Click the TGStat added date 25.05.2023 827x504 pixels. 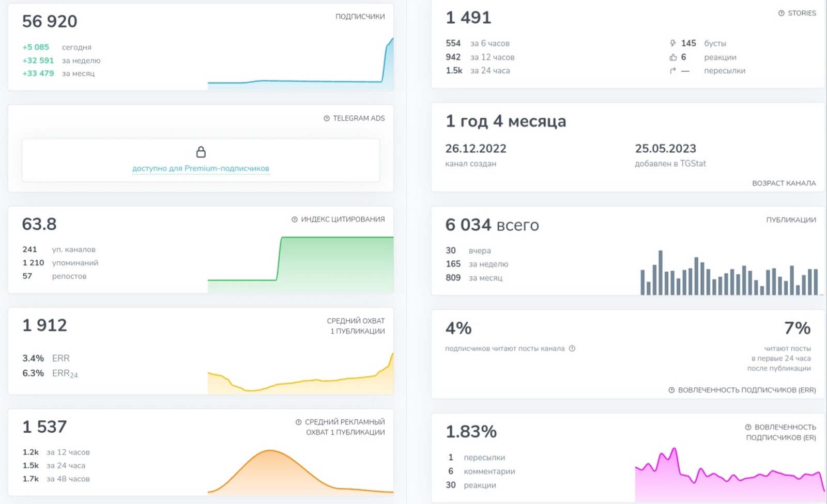(665, 149)
